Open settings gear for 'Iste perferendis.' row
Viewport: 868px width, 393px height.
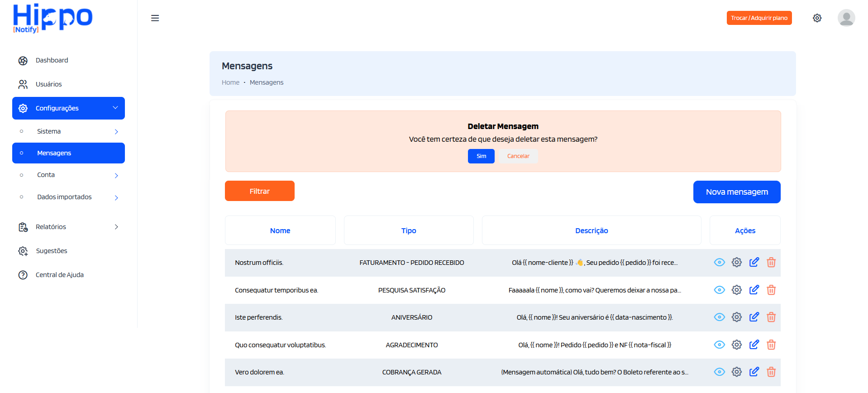(737, 317)
